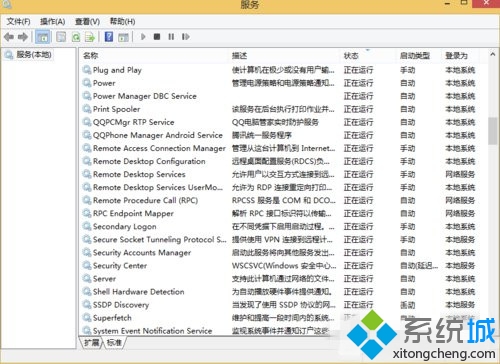Select the Security Center service

point(120,266)
